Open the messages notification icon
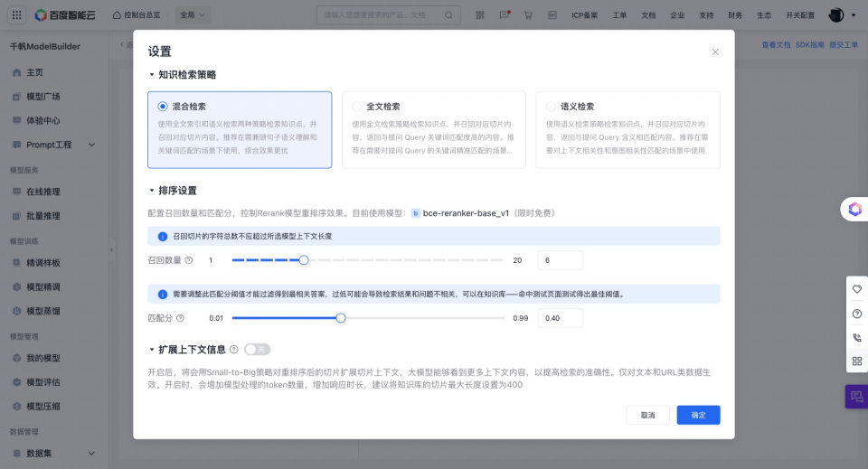This screenshot has height=469, width=868. 505,15
